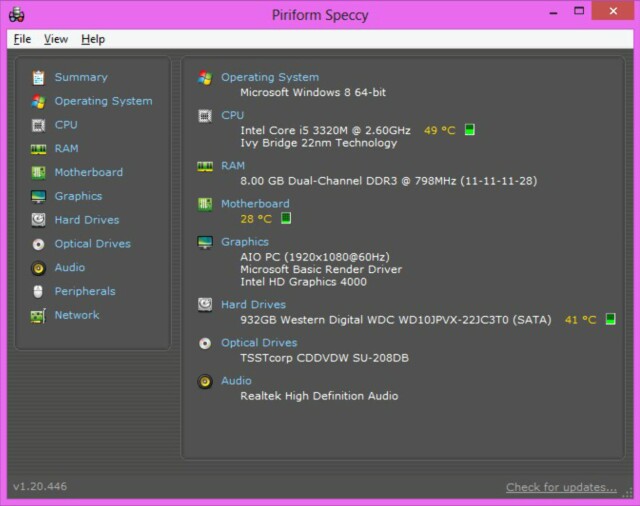
Task: Open Motherboard section from sidebar label
Action: click(x=89, y=172)
